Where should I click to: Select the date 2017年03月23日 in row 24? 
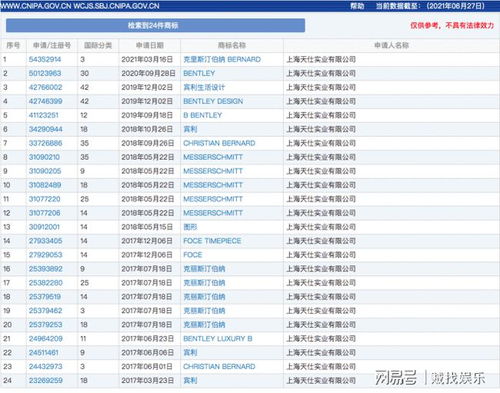(147, 381)
